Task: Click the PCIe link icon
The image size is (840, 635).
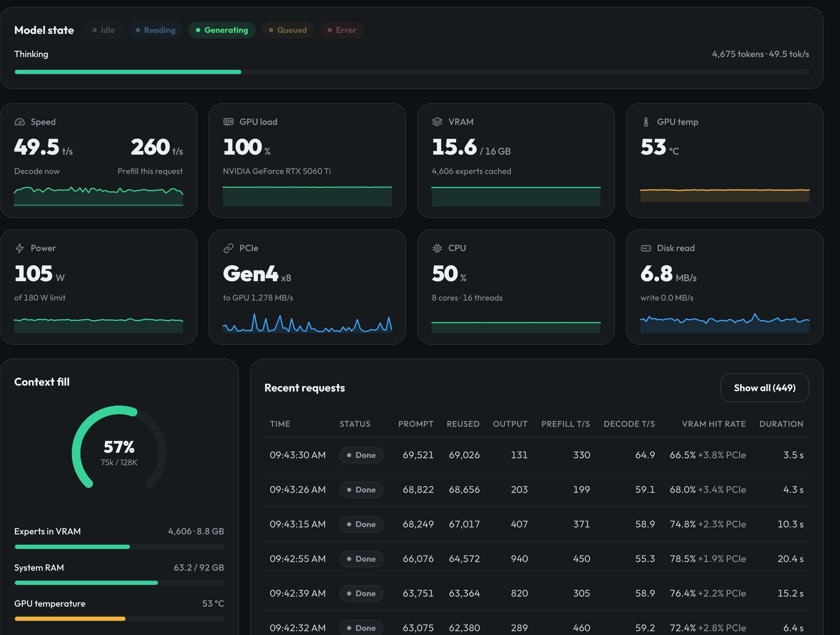Action: pyautogui.click(x=228, y=248)
